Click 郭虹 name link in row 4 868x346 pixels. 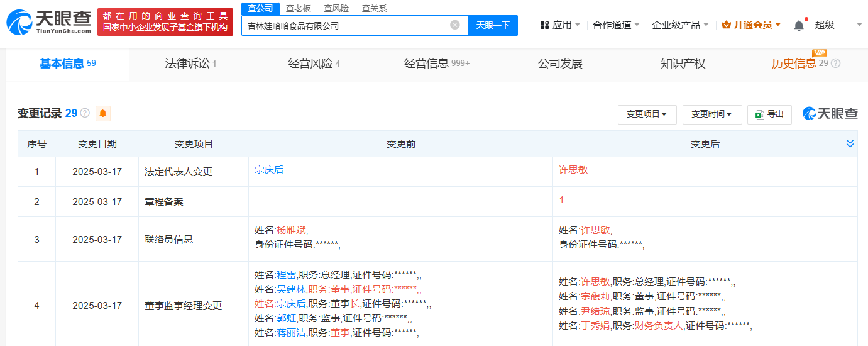(x=286, y=318)
